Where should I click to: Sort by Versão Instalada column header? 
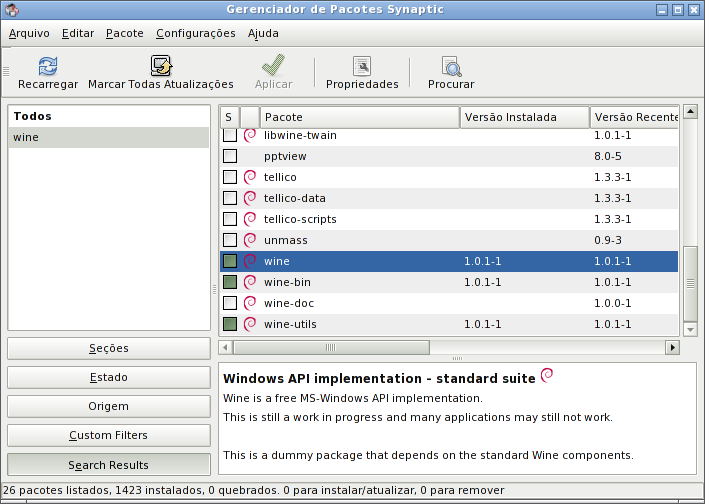(x=525, y=117)
